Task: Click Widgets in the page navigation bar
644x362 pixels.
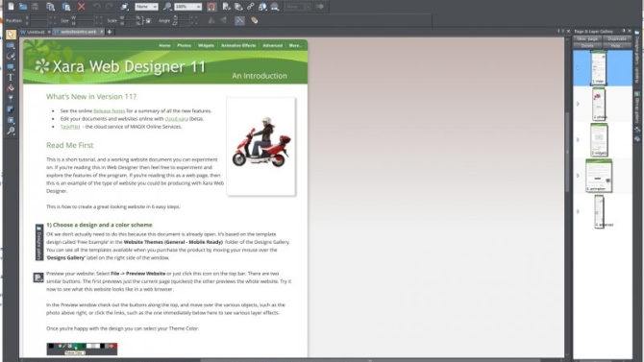Action: coord(206,45)
